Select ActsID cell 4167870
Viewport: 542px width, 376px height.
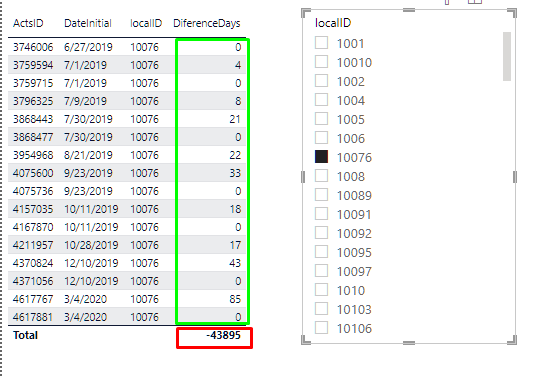33,227
